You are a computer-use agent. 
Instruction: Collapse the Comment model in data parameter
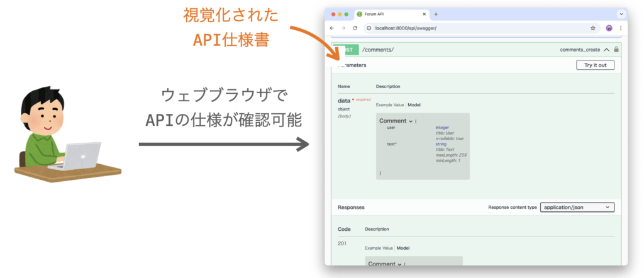click(410, 121)
